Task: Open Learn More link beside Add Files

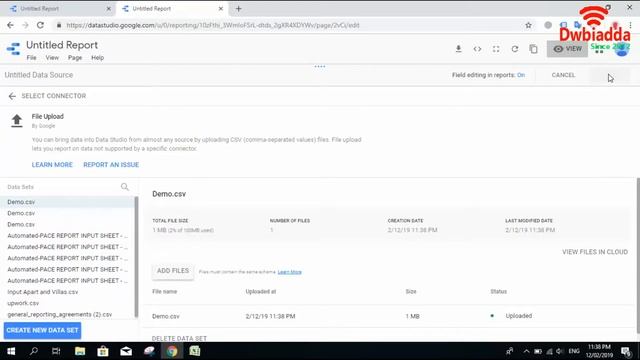Action: [x=289, y=272]
